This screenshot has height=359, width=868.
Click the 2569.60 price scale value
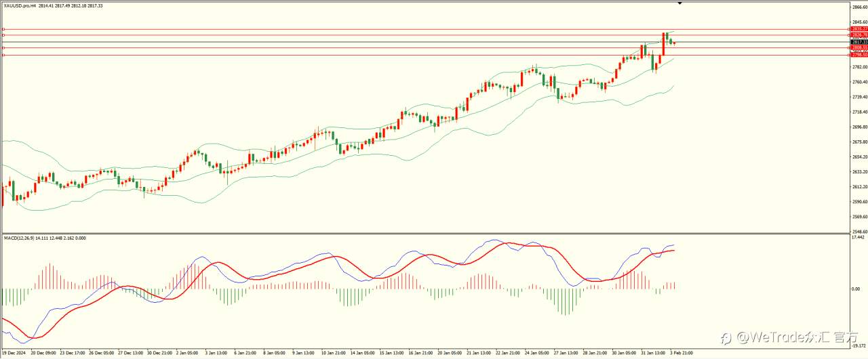pyautogui.click(x=859, y=217)
